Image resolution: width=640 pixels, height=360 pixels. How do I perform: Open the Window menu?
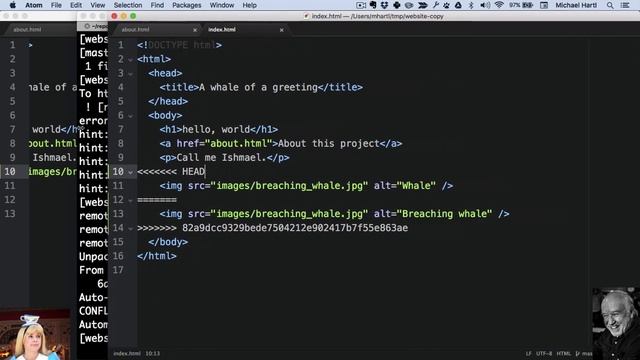tap(222, 5)
